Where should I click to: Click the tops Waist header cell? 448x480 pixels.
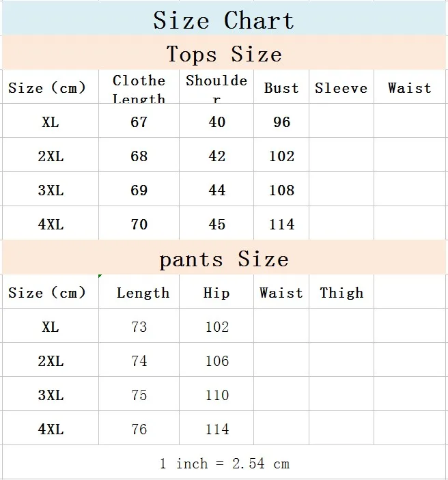click(410, 87)
